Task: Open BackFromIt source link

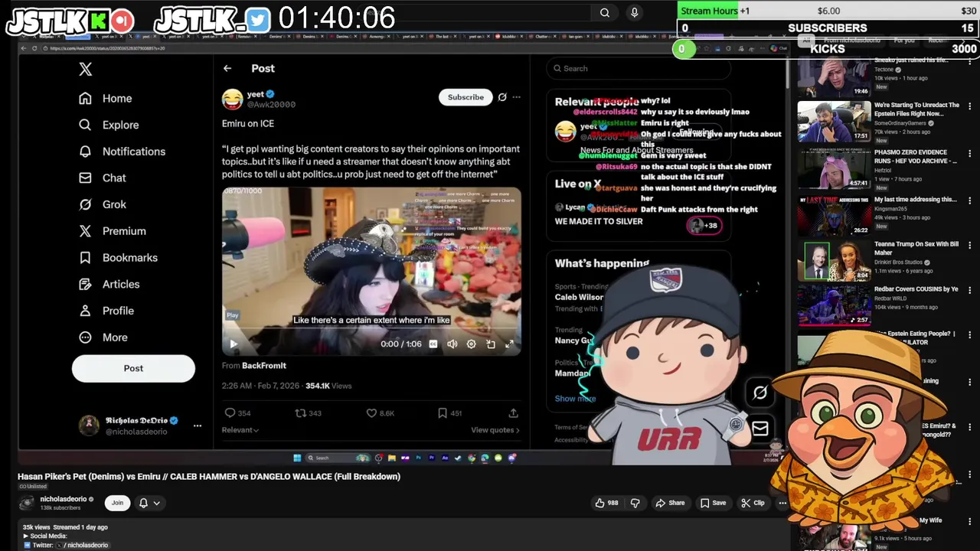Action: click(264, 366)
